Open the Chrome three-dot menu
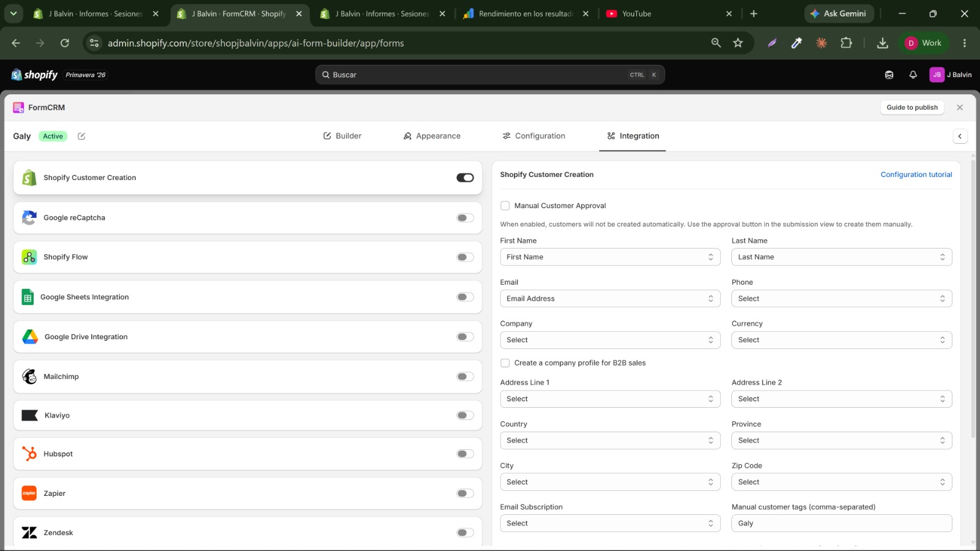Image resolution: width=980 pixels, height=551 pixels. click(x=965, y=43)
